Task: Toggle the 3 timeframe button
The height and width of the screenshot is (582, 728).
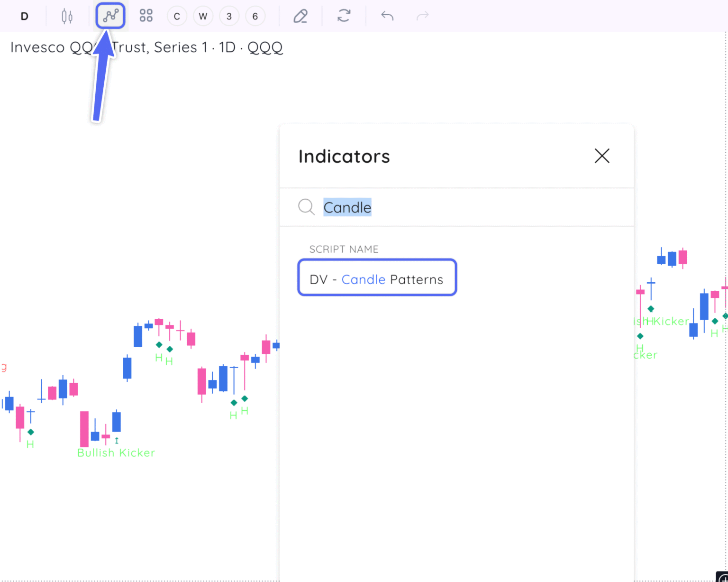Action: (229, 16)
